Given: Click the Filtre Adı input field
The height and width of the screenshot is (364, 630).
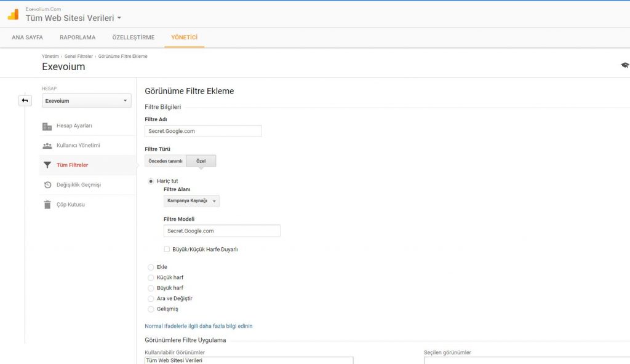Looking at the screenshot, I should pos(203,131).
